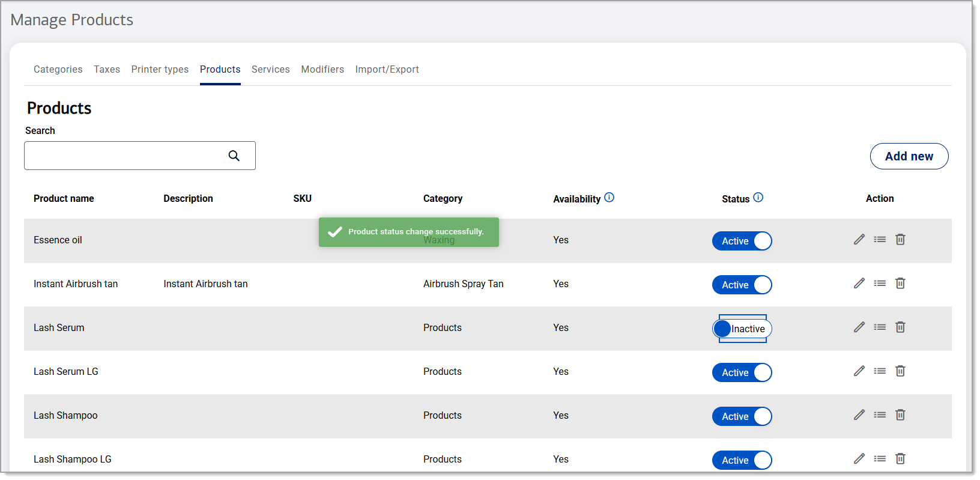Edit the Lash Serum LG product

pos(859,371)
